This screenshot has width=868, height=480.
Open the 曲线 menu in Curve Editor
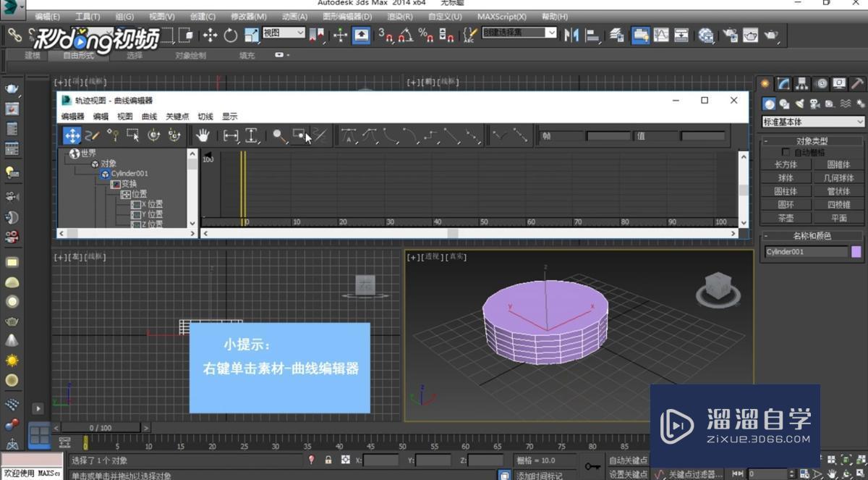(148, 116)
